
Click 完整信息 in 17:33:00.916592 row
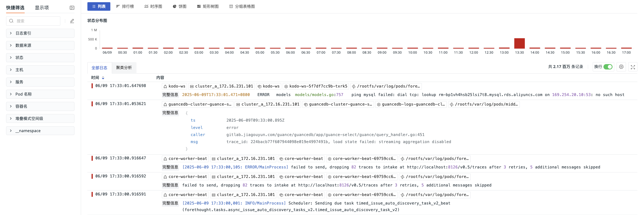170,185
